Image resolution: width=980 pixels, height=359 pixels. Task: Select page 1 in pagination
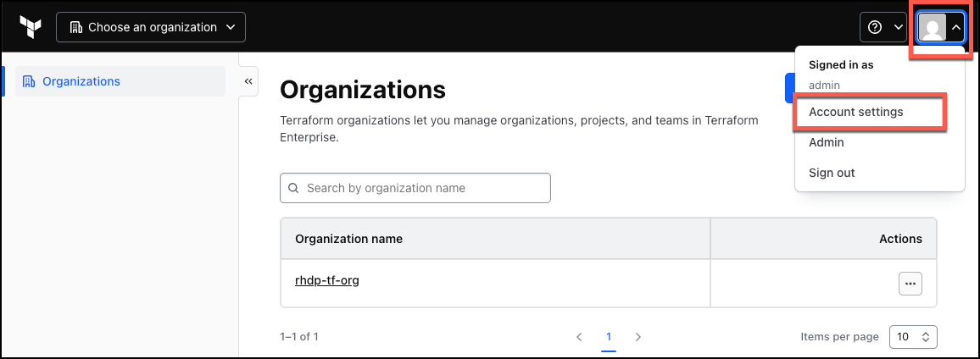tap(609, 336)
